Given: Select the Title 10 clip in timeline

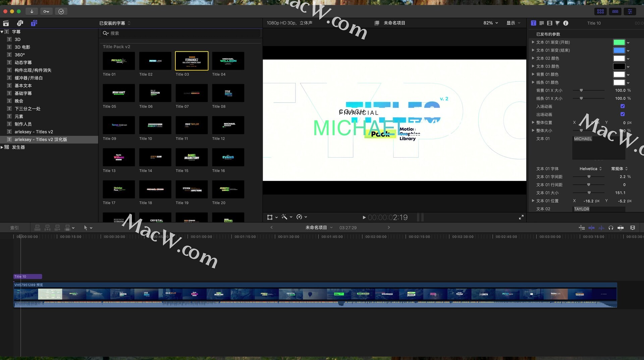Looking at the screenshot, I should [28, 276].
